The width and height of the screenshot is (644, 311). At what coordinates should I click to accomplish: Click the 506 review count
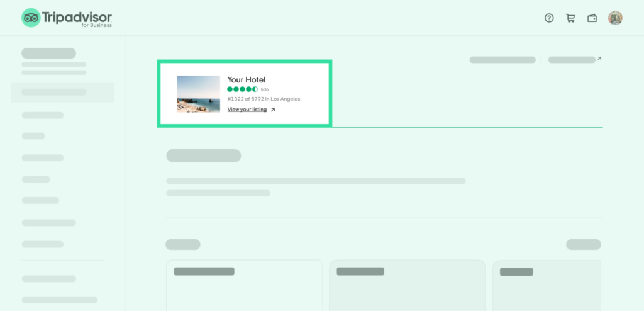pos(265,89)
